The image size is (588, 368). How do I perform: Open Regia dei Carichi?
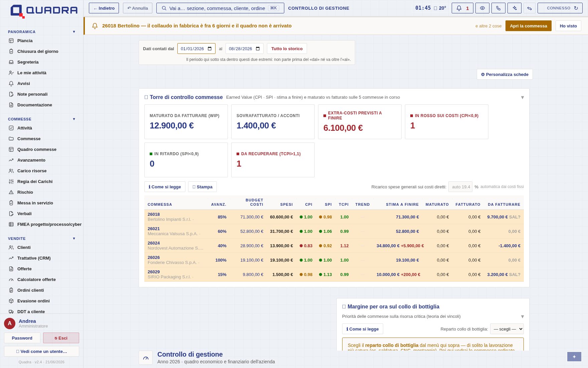41,182
